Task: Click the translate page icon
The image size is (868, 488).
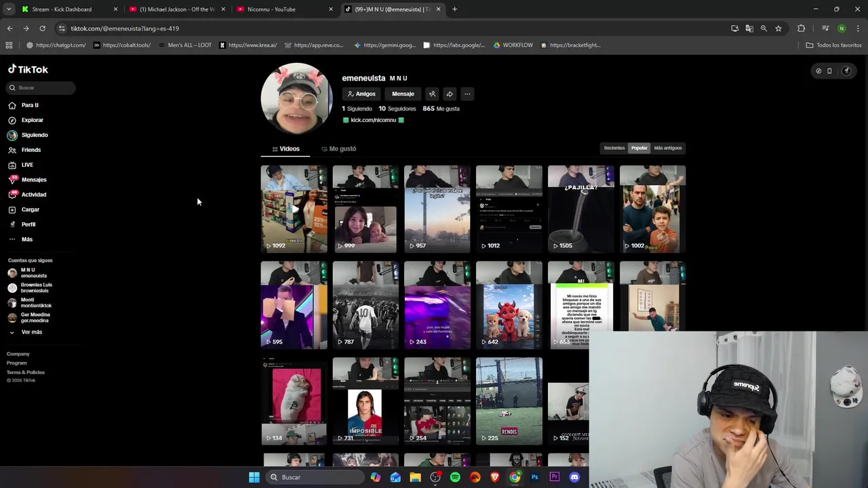Action: tap(749, 28)
